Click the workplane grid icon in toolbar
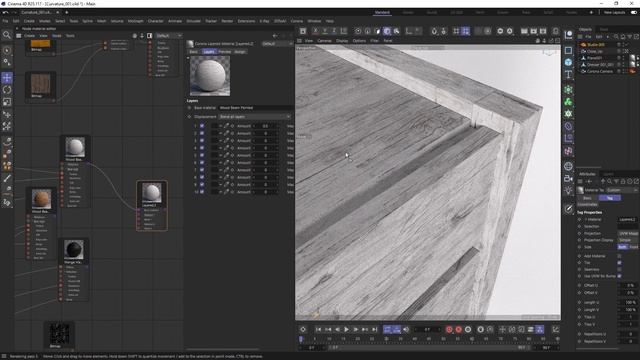Screen dimensions: 640x360 point(456,31)
